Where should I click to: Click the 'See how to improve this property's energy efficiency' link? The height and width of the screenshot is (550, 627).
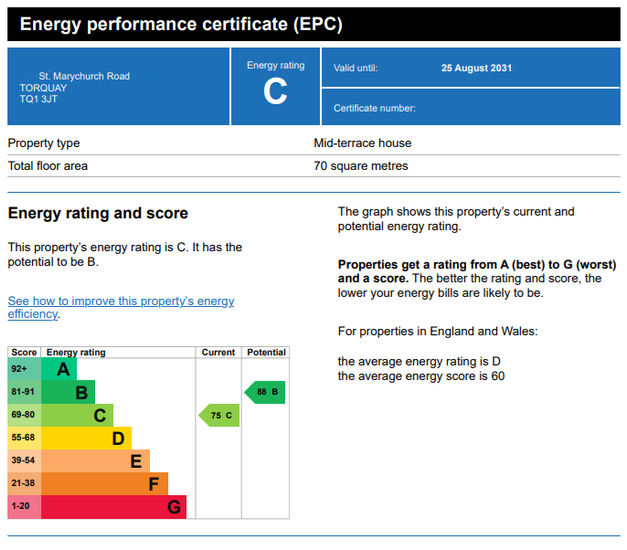point(120,307)
